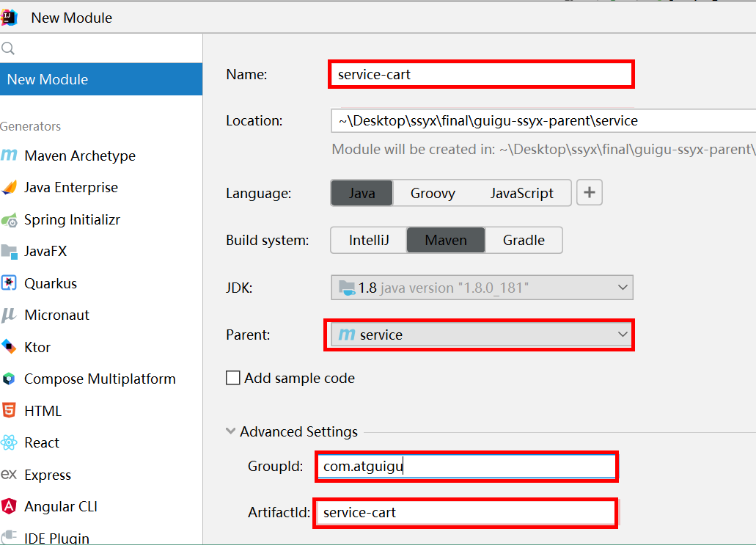
Task: Collapse the Advanced Settings section
Action: point(231,431)
